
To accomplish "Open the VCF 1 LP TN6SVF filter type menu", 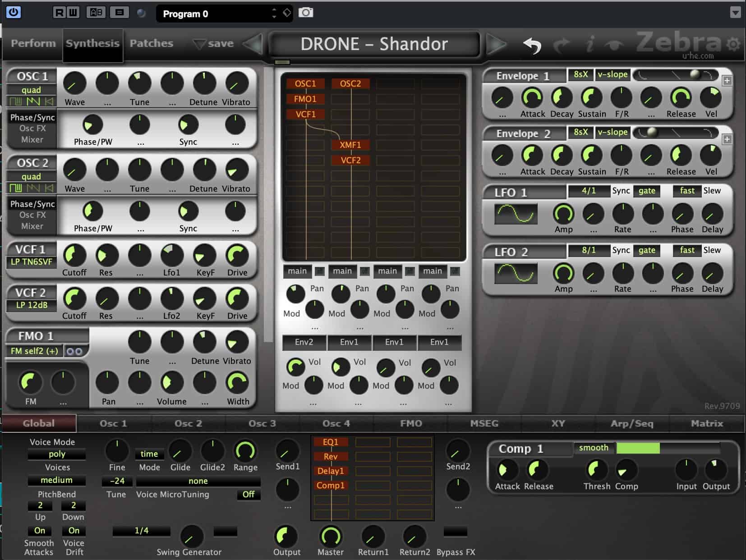I will tap(31, 262).
